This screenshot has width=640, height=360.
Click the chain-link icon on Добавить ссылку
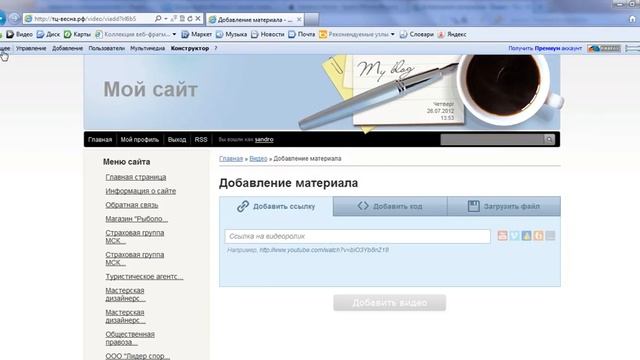(x=243, y=206)
